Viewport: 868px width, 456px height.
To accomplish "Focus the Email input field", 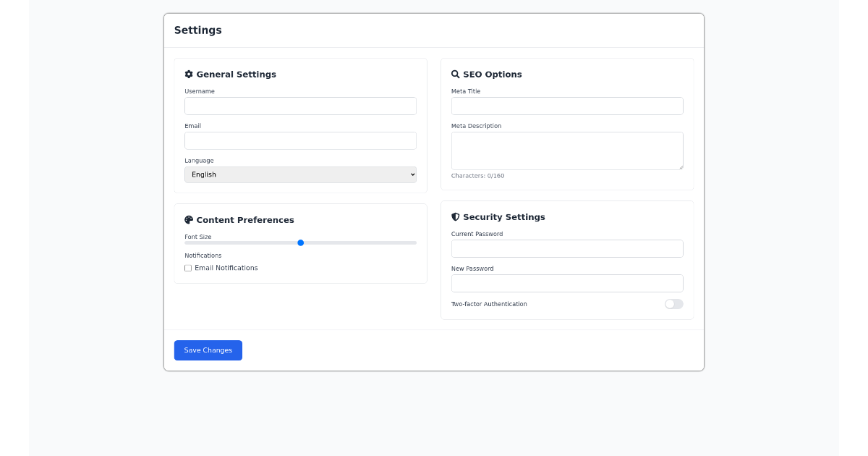I will pyautogui.click(x=300, y=140).
